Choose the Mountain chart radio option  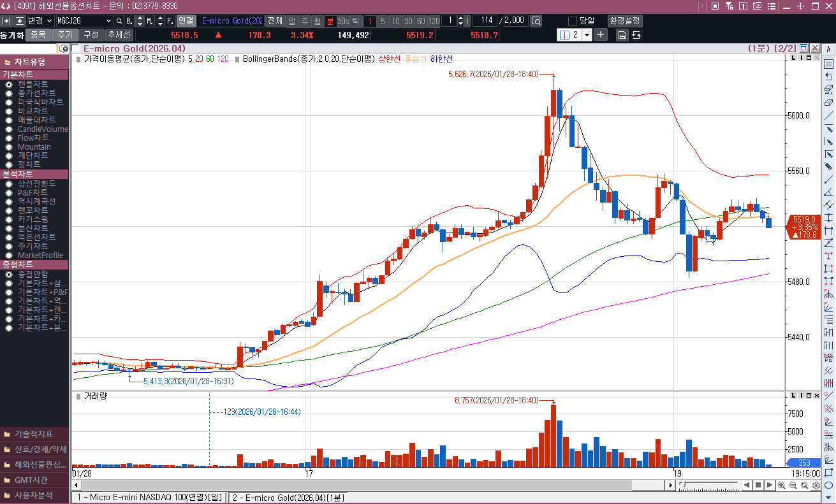click(9, 147)
